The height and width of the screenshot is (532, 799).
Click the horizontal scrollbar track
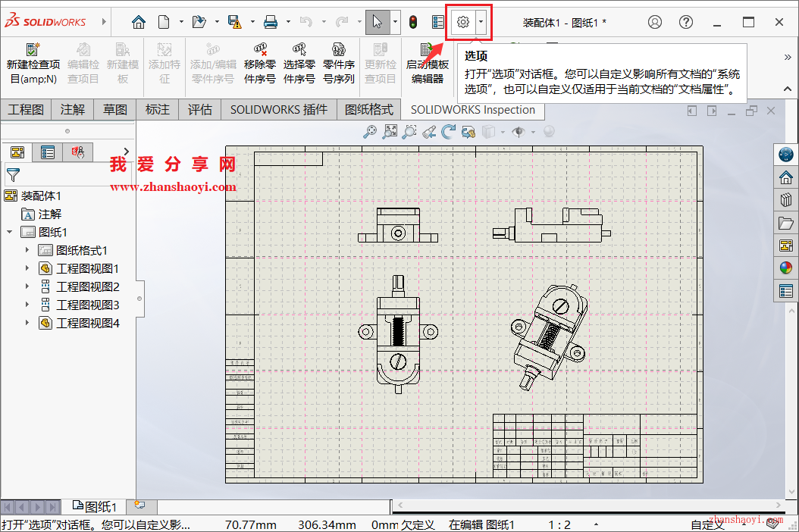[x=588, y=505]
